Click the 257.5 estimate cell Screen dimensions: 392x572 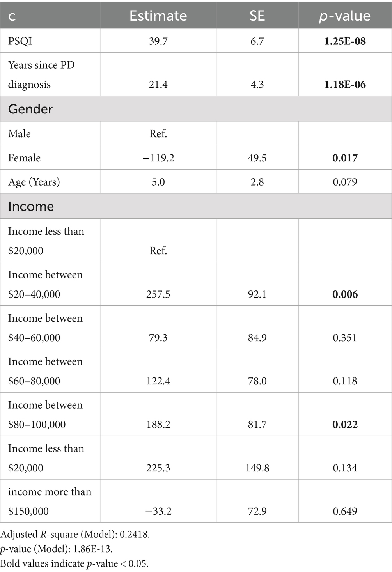click(158, 294)
